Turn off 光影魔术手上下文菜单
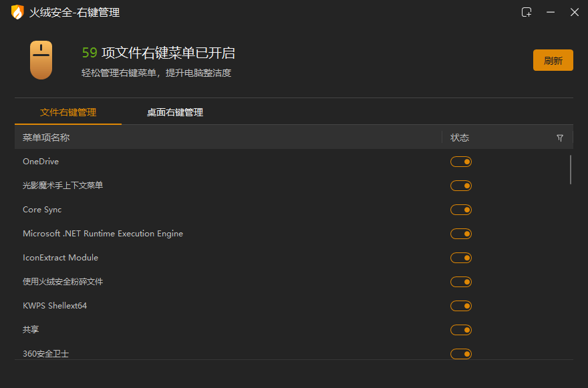The image size is (588, 388). click(460, 185)
